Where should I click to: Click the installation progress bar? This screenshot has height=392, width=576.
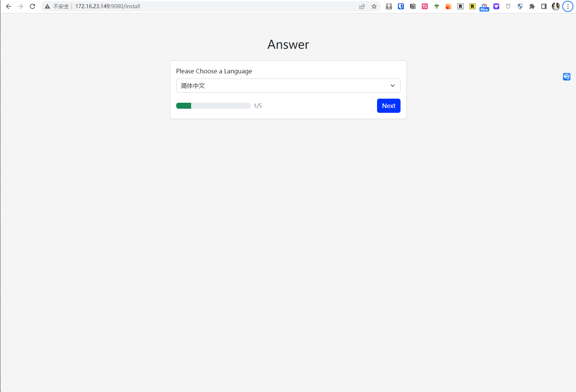(x=213, y=106)
